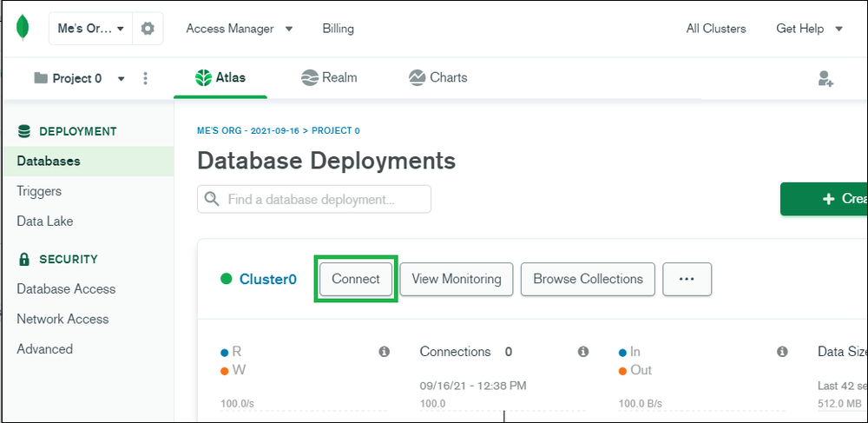Viewport: 868px width, 423px height.
Task: Open the Billing page
Action: point(339,29)
